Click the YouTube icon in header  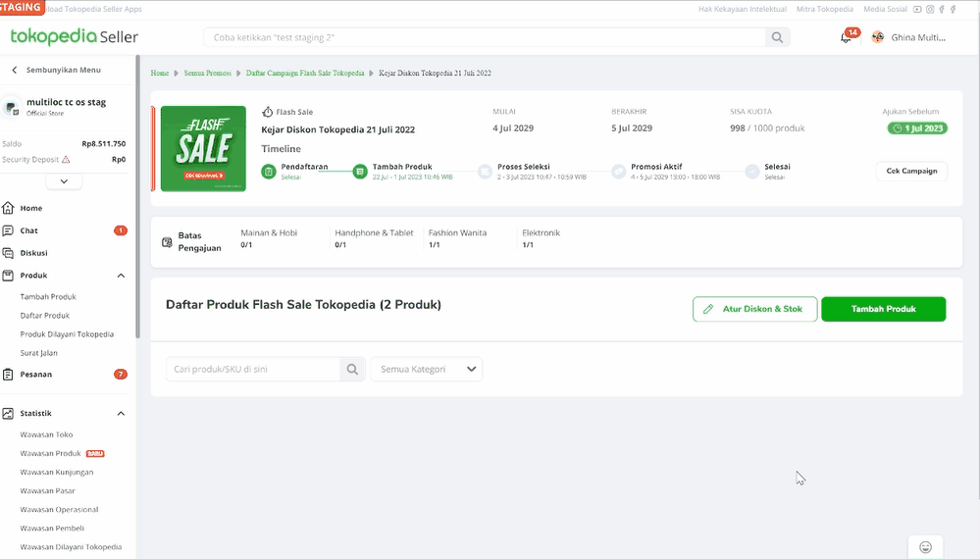click(917, 10)
